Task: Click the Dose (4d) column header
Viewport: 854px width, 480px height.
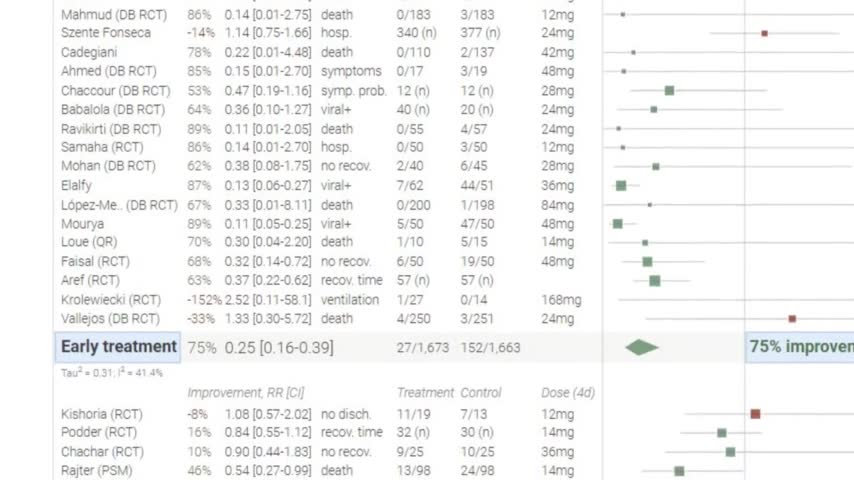Action: [568, 393]
